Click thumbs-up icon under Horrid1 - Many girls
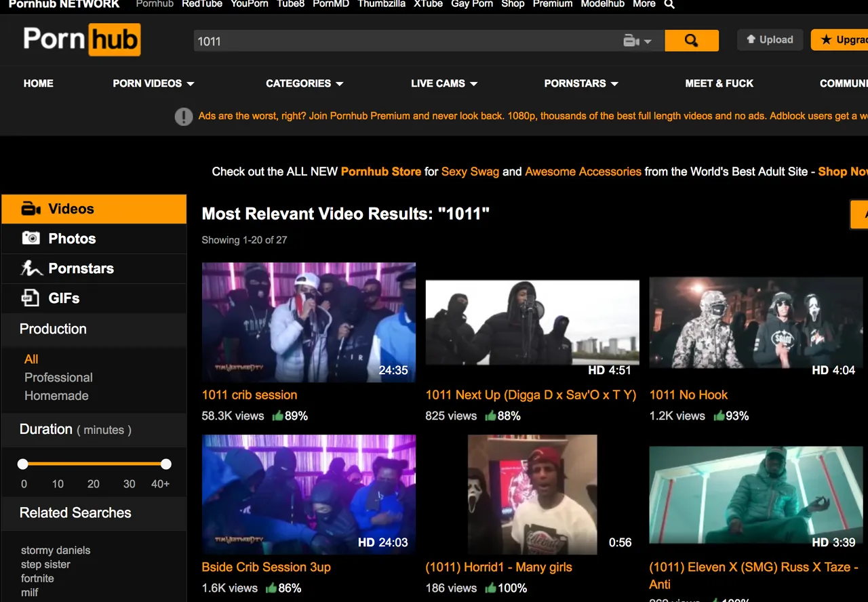868x602 pixels. pos(490,588)
